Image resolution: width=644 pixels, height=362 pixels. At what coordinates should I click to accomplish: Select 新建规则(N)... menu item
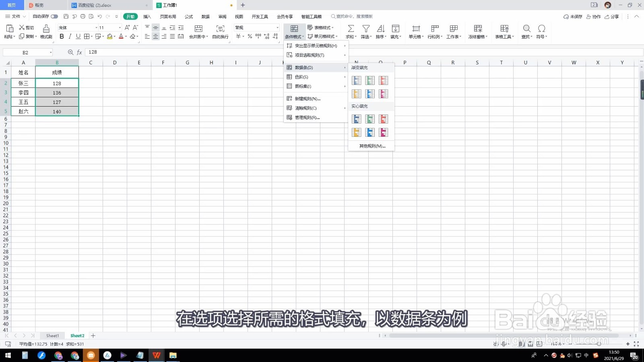click(316, 99)
